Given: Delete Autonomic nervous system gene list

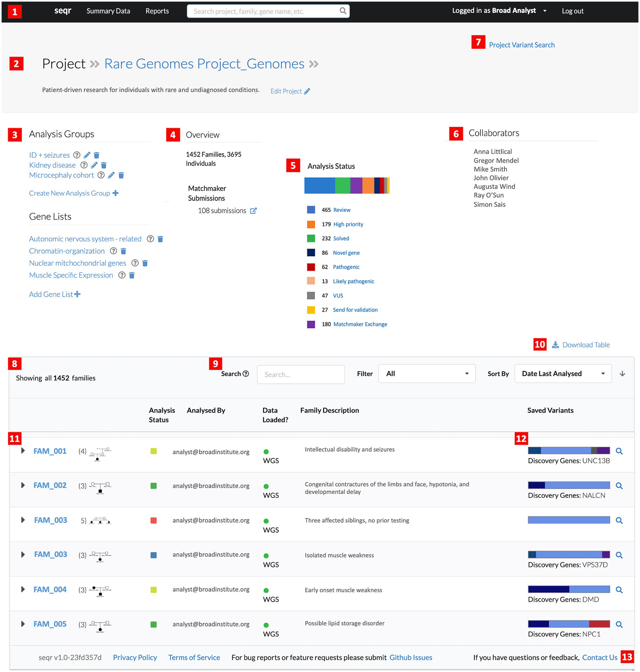Looking at the screenshot, I should tap(160, 239).
